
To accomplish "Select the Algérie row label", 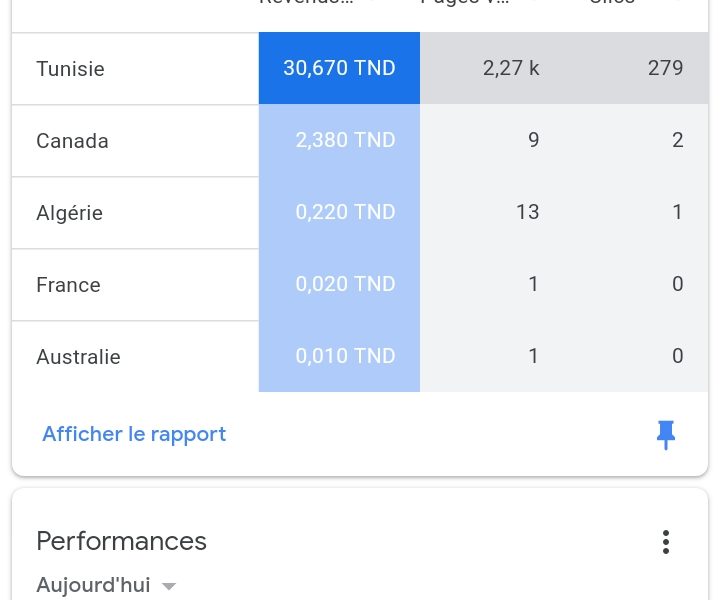I will [x=69, y=213].
